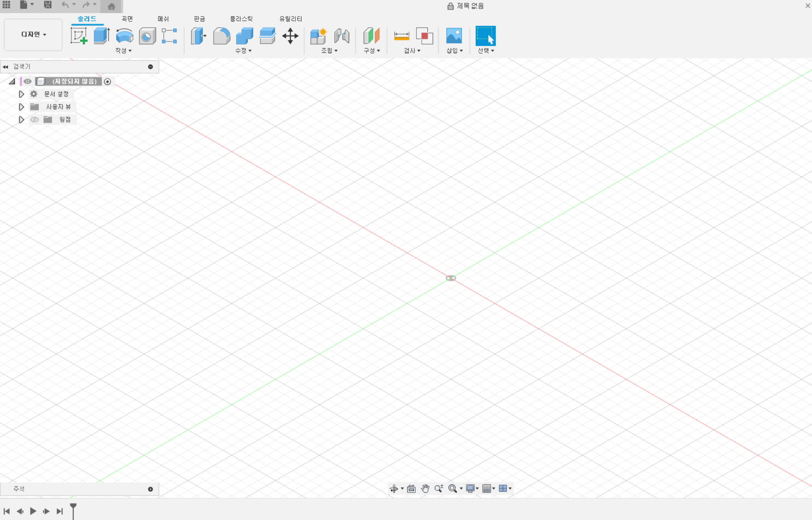Expand the 주석 comments panel
This screenshot has height=520, width=812.
pyautogui.click(x=150, y=489)
